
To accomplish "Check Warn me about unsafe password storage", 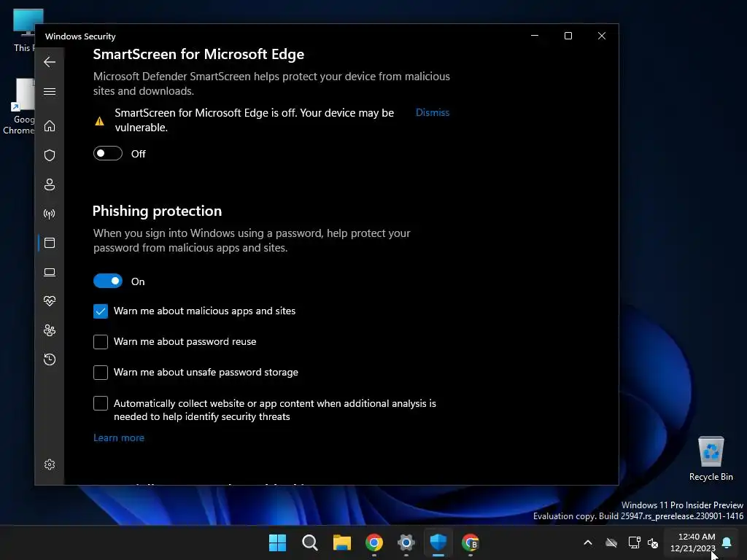I will pos(101,373).
